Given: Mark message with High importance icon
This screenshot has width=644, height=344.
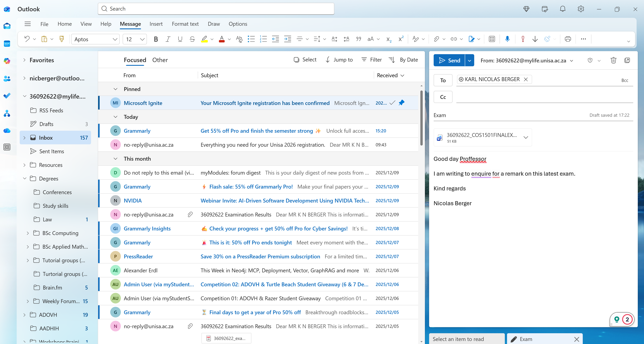Looking at the screenshot, I should tap(523, 39).
